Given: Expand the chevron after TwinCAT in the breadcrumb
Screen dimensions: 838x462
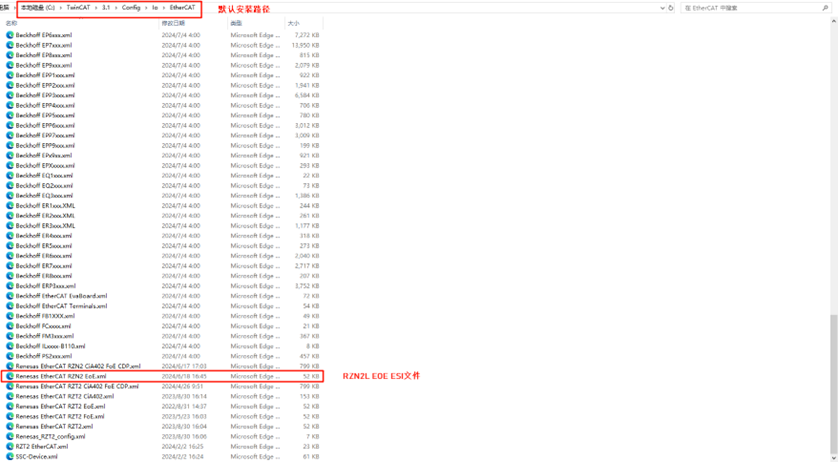Looking at the screenshot, I should [x=97, y=8].
